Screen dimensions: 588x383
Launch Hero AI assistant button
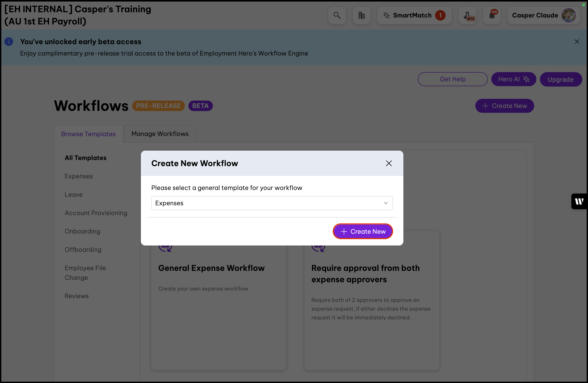(x=513, y=79)
